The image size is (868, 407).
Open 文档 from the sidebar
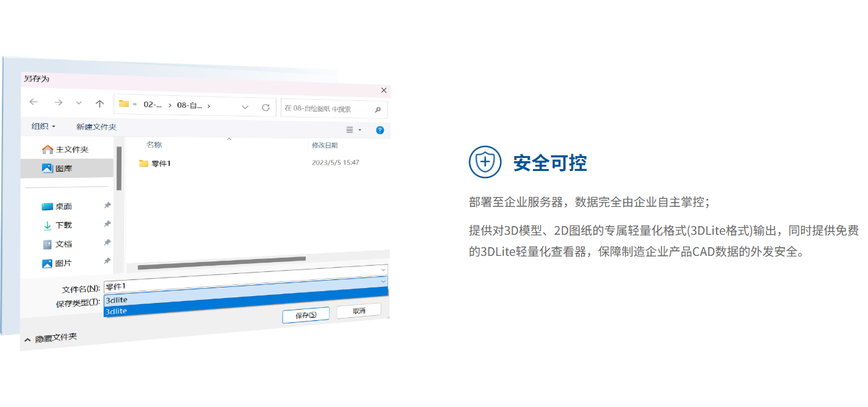pyautogui.click(x=58, y=244)
